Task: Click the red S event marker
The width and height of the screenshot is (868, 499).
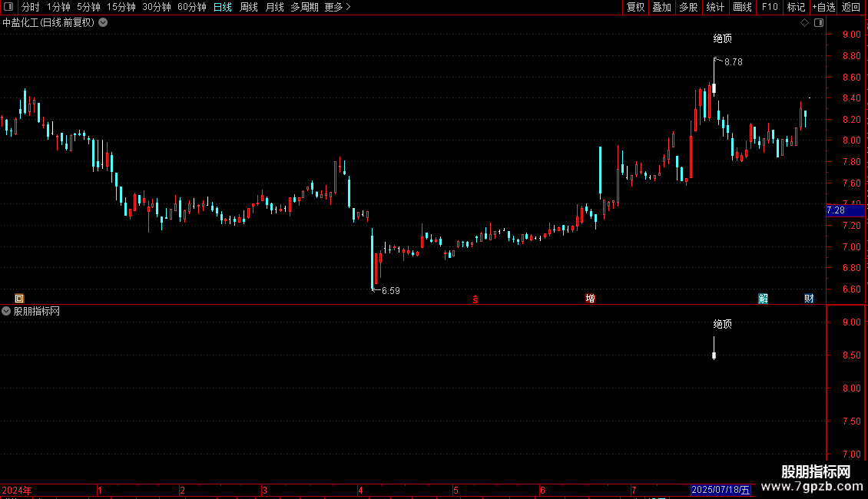Action: point(475,299)
